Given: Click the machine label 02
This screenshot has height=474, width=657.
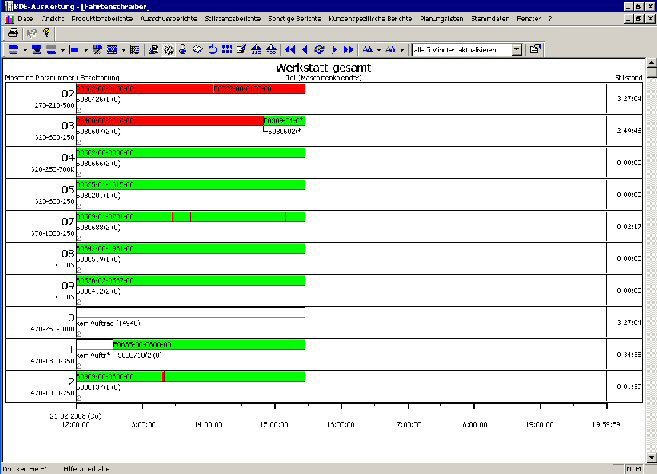Looking at the screenshot, I should point(68,93).
